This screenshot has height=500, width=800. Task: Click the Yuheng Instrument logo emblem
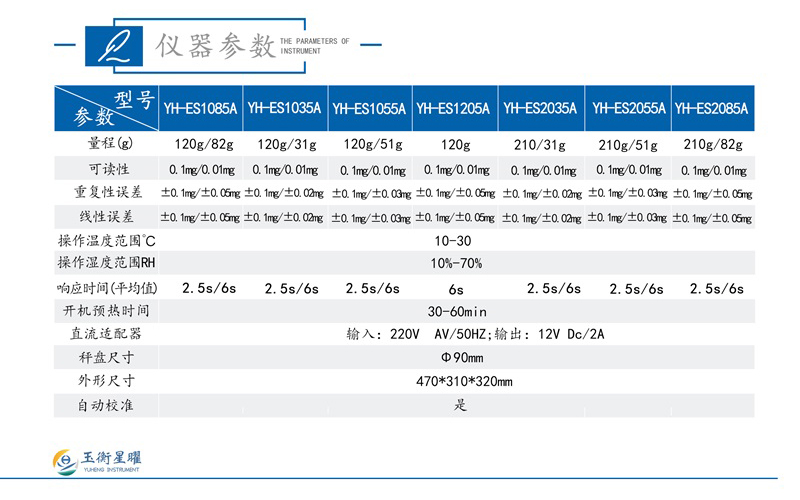pos(63,462)
